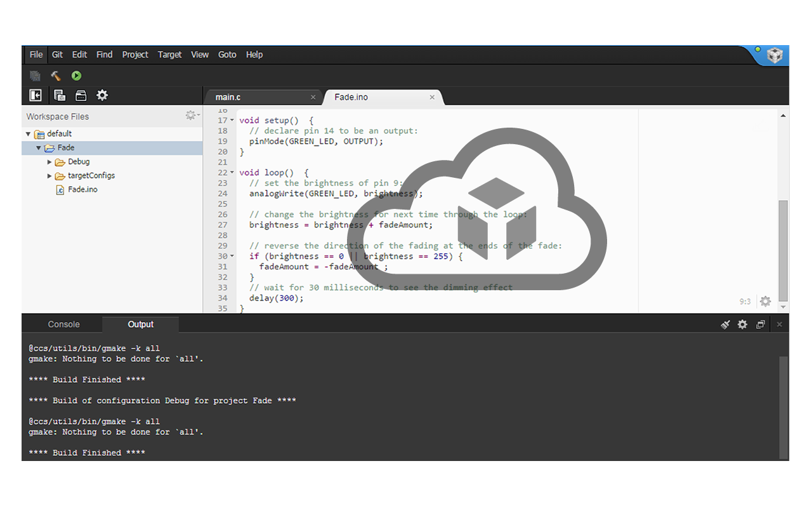
Task: Select Fade.ino file in workspace tree
Action: (82, 190)
